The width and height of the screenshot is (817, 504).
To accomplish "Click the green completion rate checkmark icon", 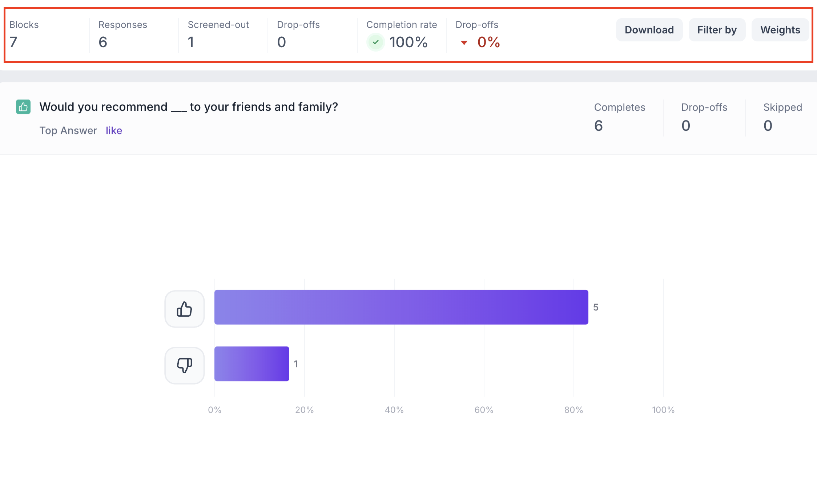I will pyautogui.click(x=375, y=42).
